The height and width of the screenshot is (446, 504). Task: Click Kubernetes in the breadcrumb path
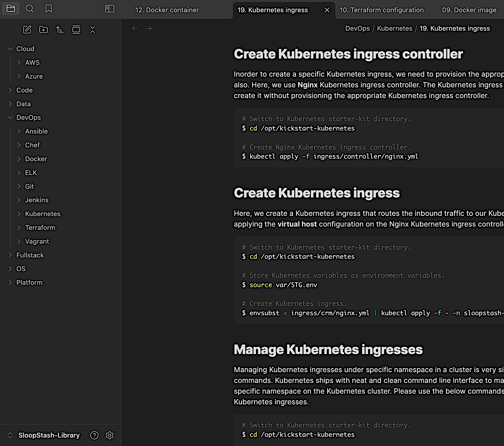pos(395,28)
